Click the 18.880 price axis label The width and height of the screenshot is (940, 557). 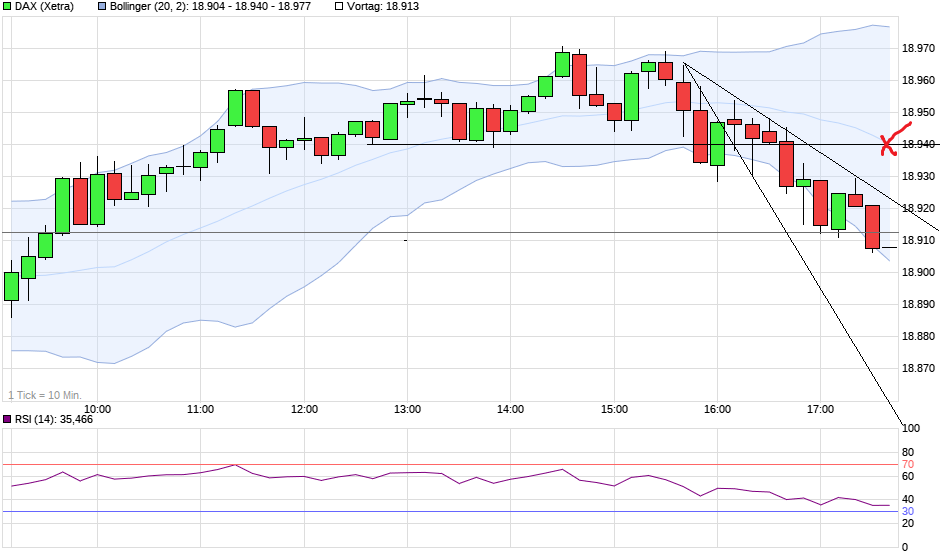(x=918, y=336)
